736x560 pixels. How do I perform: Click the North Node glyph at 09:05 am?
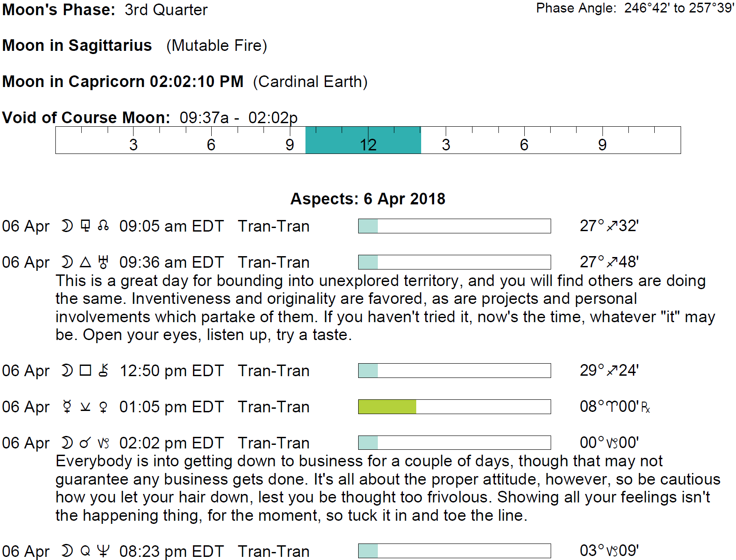pos(103,226)
